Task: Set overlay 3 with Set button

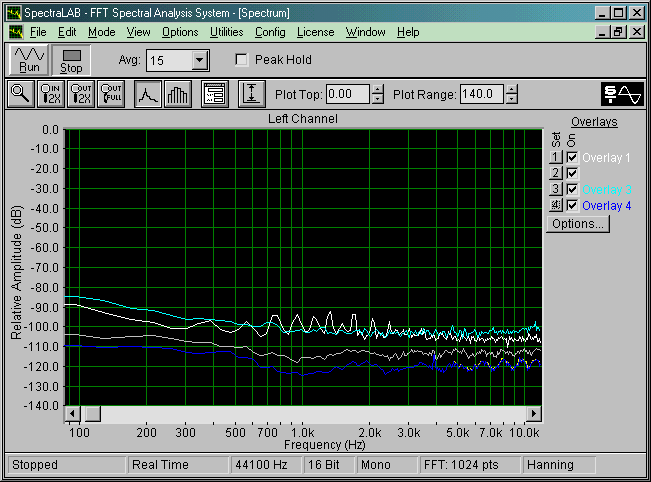Action: click(x=556, y=189)
